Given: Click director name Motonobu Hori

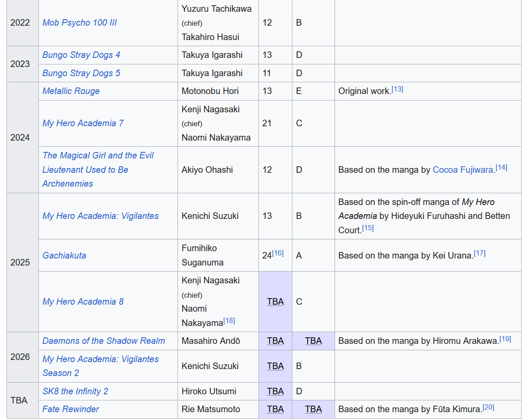Looking at the screenshot, I should coord(210,91).
